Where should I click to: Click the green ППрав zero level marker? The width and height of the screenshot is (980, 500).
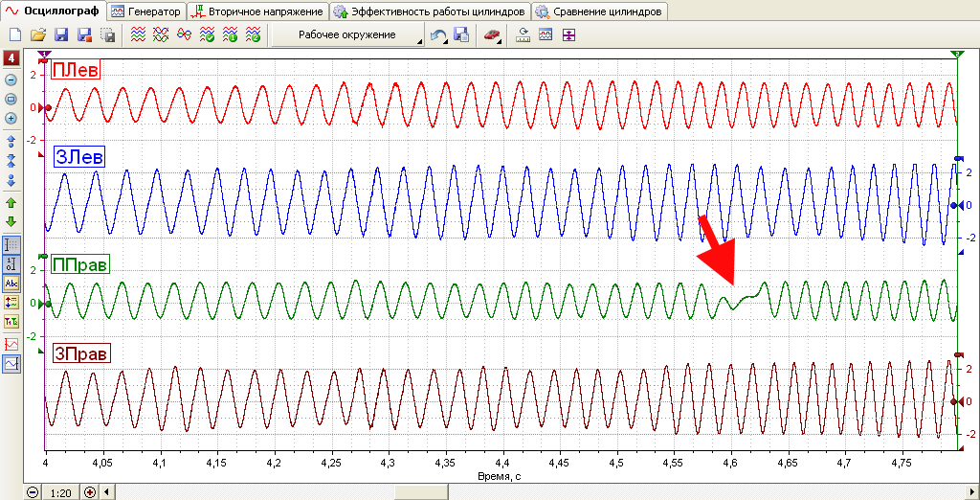[x=44, y=305]
